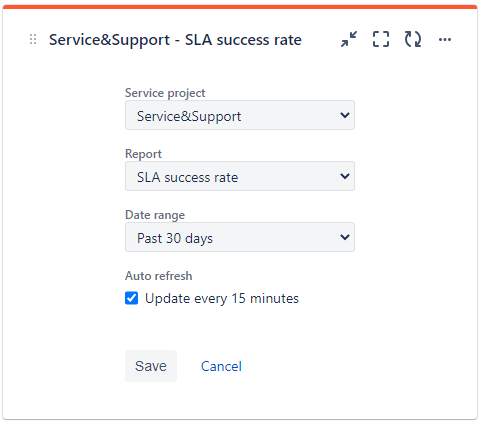Minimize the SLA success rate gadget
The width and height of the screenshot is (485, 424).
[x=349, y=39]
